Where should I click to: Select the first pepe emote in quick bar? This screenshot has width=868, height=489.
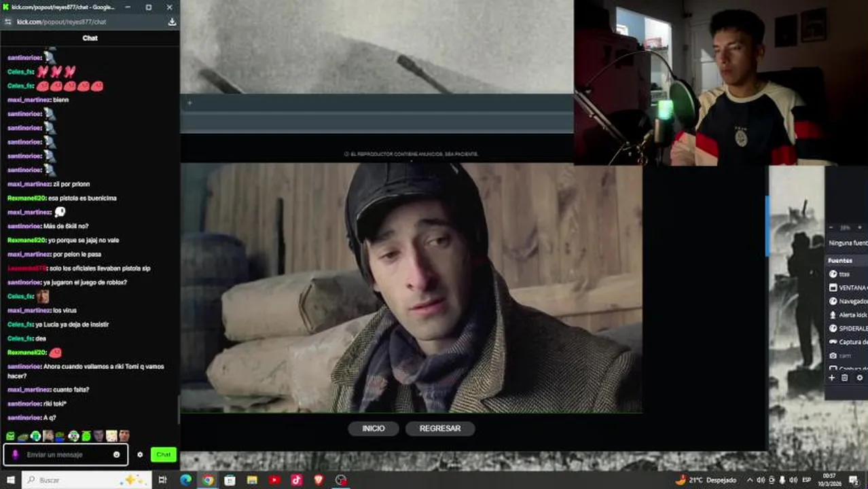click(10, 436)
